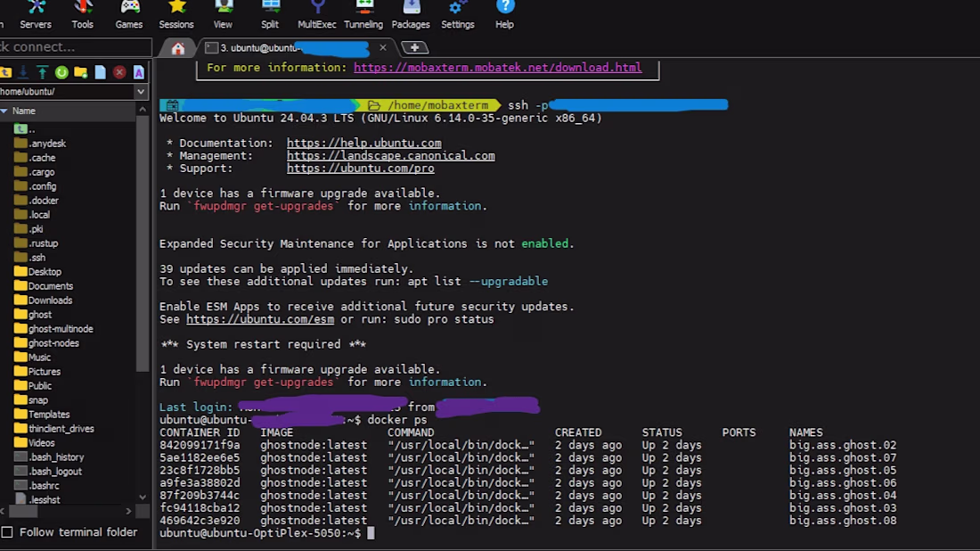
Task: Close the ubuntu SSH session tab
Action: coord(382,47)
